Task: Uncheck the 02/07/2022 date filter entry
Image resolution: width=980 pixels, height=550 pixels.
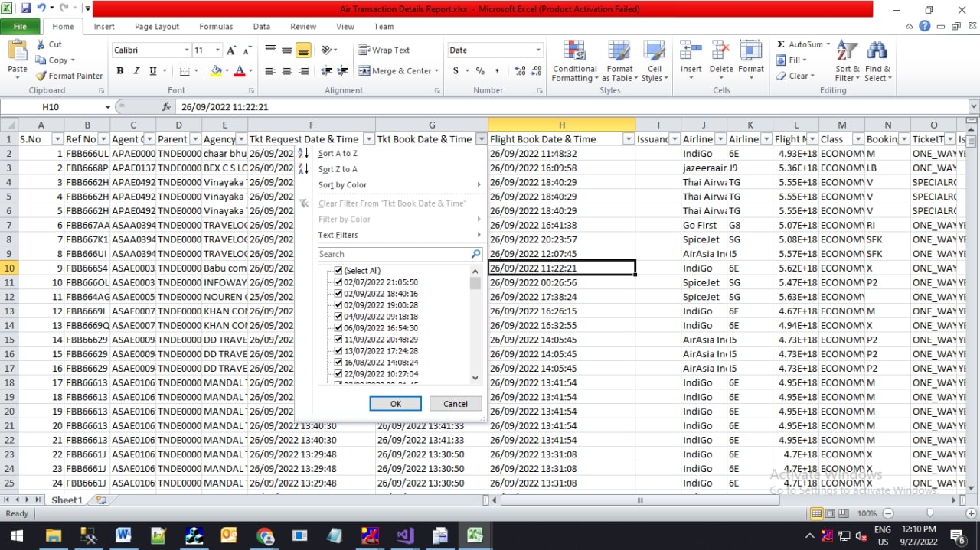Action: click(338, 282)
